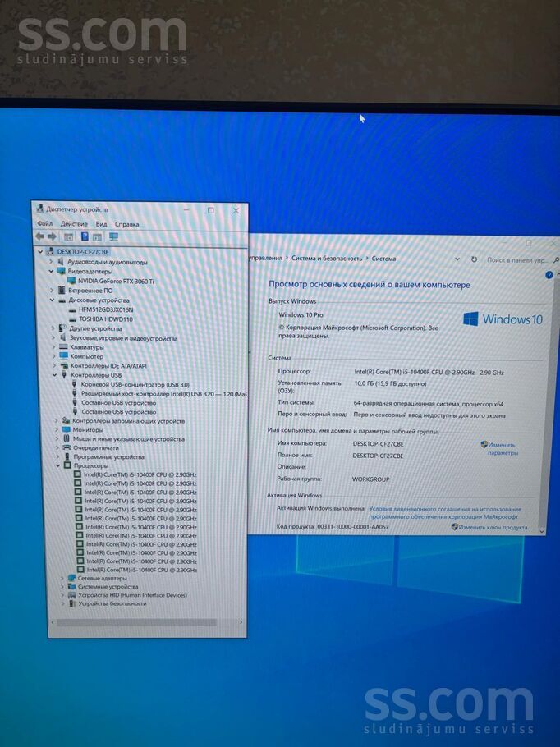Image resolution: width=560 pixels, height=747 pixels.
Task: Open address bar history dropdown in System window
Action: click(457, 259)
